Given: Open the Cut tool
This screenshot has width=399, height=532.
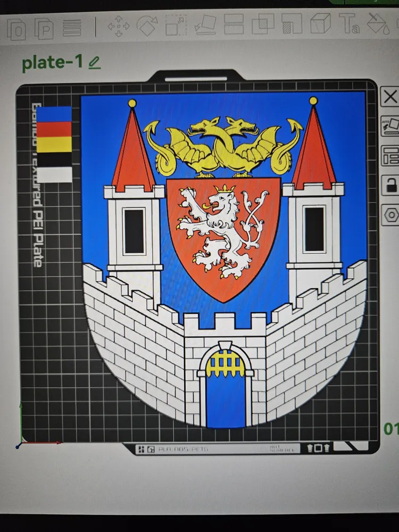Looking at the screenshot, I should coord(234,24).
